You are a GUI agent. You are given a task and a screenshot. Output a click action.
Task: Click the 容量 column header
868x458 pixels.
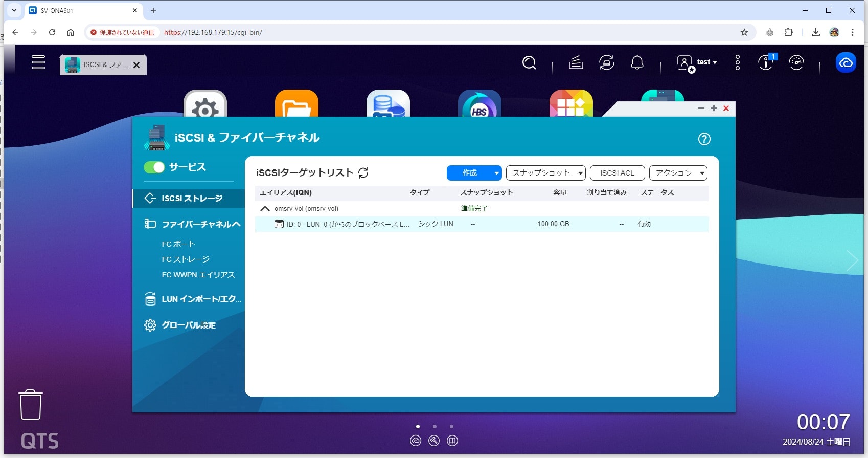click(560, 193)
